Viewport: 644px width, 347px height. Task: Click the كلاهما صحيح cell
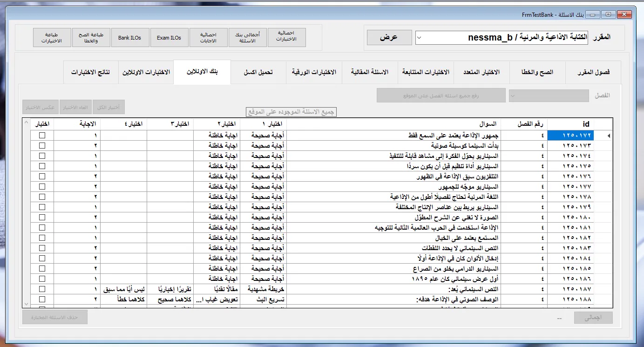click(x=170, y=299)
